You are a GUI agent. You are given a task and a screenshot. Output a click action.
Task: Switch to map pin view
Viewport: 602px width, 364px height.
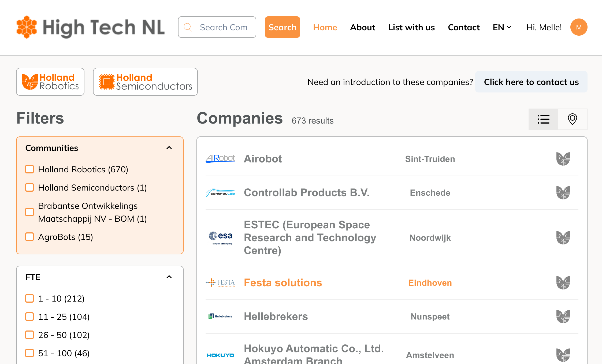coord(573,119)
